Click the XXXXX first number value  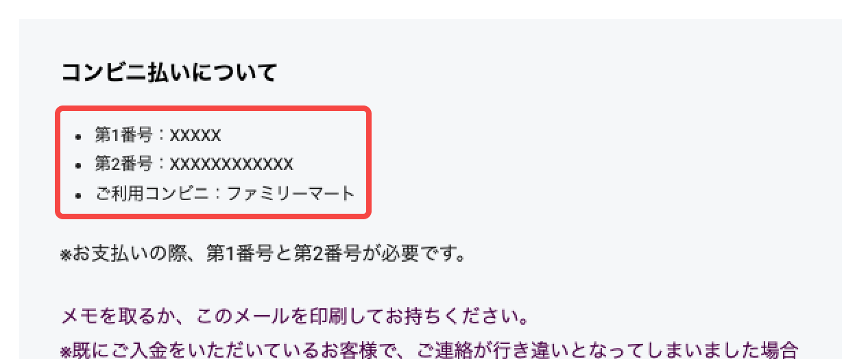click(x=195, y=136)
